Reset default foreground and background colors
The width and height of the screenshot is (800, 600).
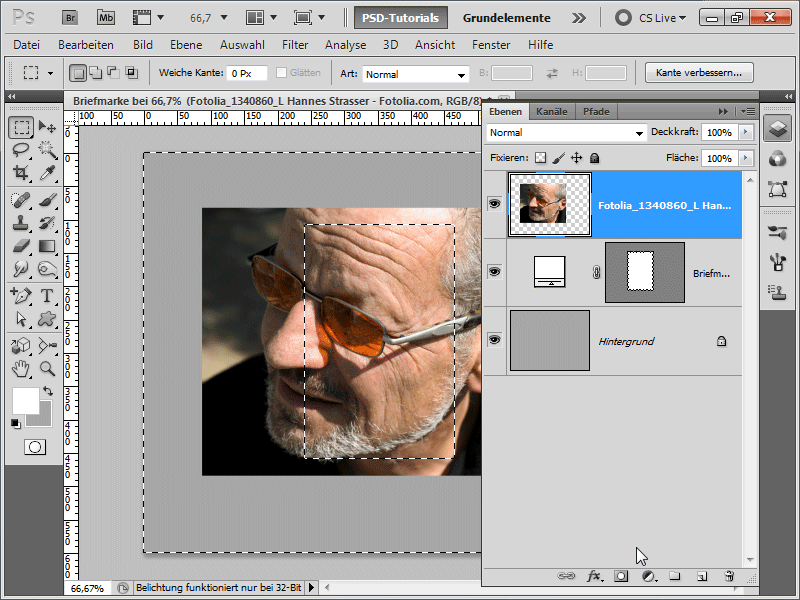click(x=15, y=423)
